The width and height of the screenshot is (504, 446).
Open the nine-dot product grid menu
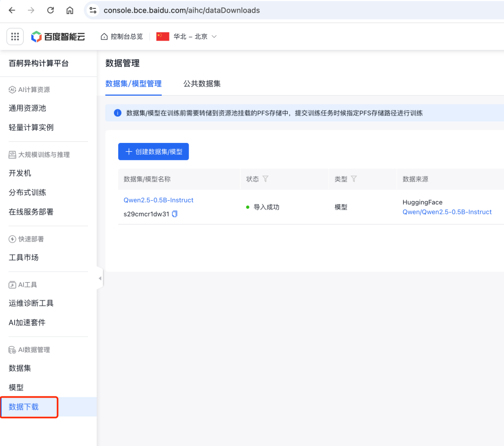pos(15,36)
